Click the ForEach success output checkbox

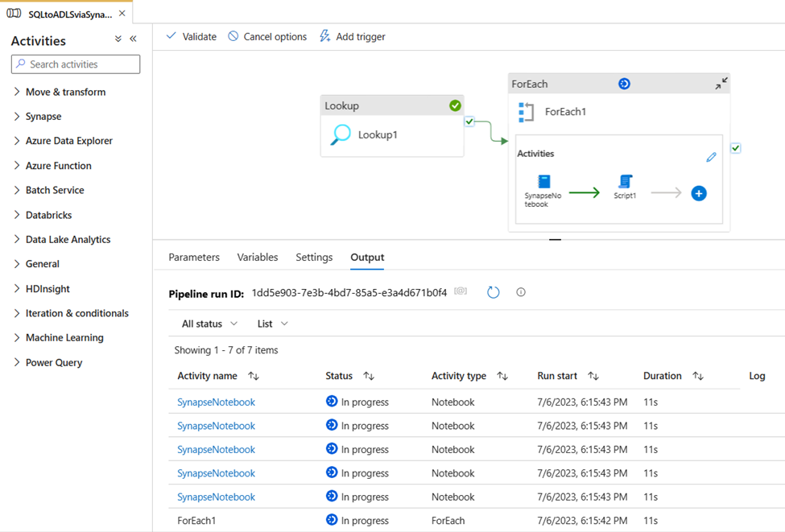point(735,148)
